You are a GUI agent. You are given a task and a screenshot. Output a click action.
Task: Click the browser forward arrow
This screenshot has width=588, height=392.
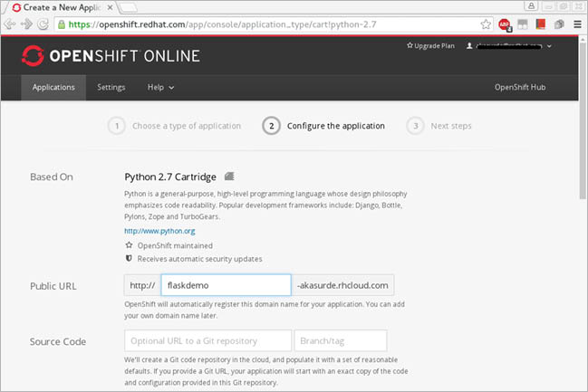(x=25, y=24)
